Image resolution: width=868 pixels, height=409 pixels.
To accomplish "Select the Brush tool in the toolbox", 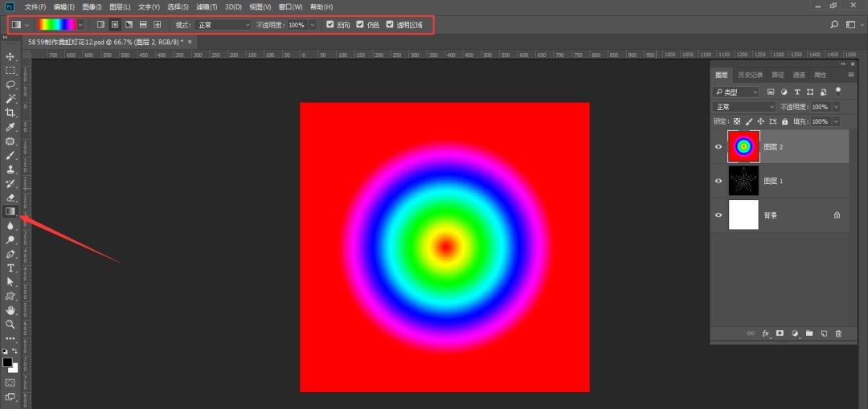I will [x=10, y=156].
